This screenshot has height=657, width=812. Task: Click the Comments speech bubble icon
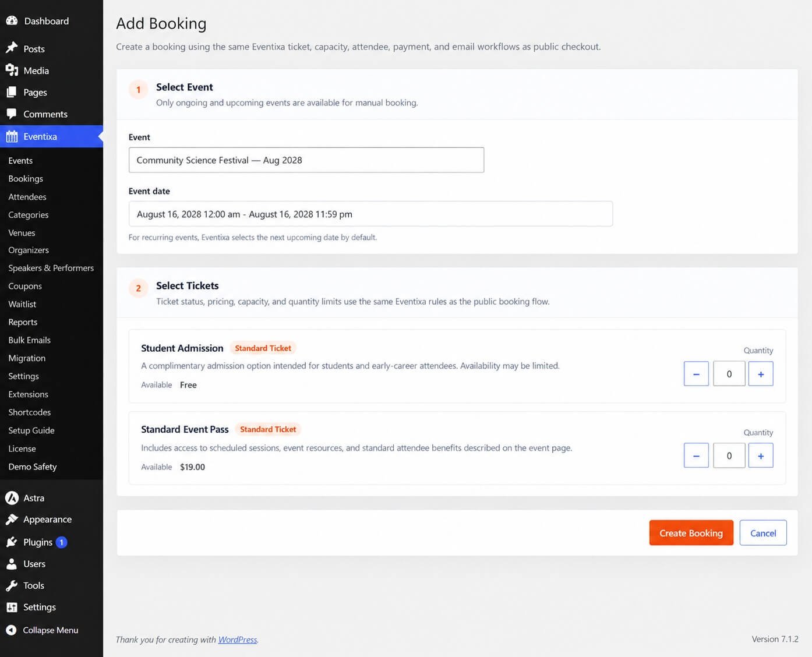[12, 114]
